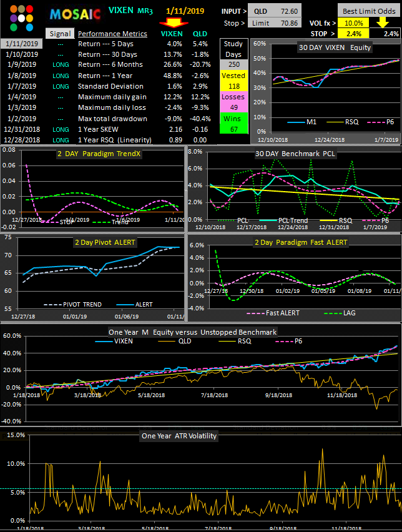Click the 30 DAY VIXEN Equity chart title
The image size is (402, 532).
335,47
